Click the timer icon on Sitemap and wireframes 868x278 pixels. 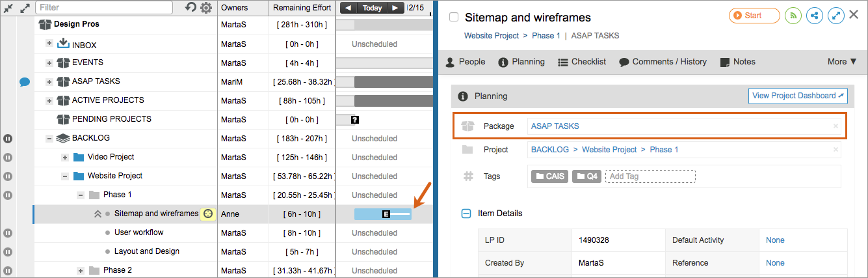point(208,214)
